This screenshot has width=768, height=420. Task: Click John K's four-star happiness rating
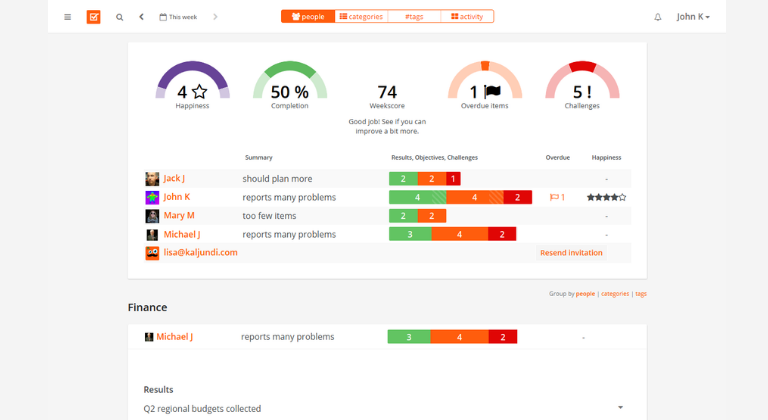pyautogui.click(x=606, y=197)
